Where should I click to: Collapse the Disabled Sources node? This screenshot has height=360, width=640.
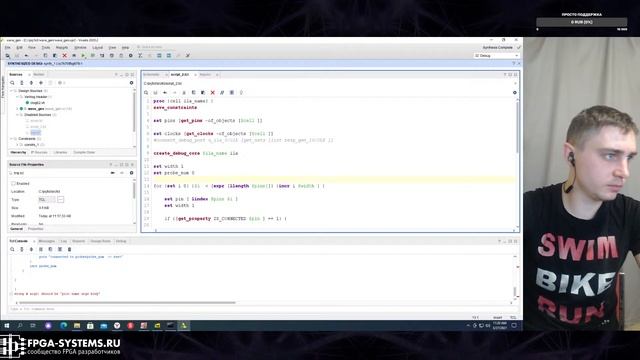tap(17, 115)
